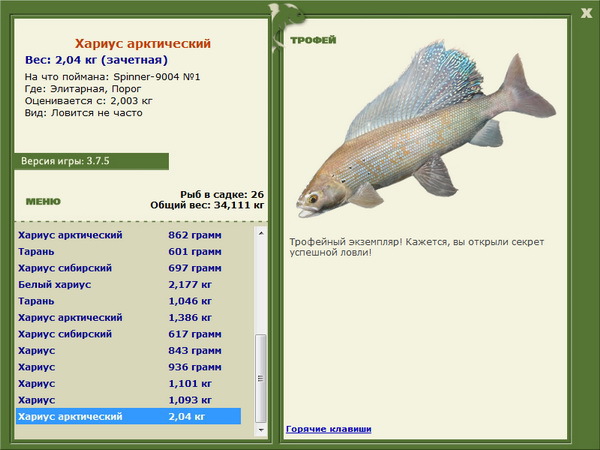Click the Версия игры: 3.7.5 bar
600x450 pixels.
point(91,161)
